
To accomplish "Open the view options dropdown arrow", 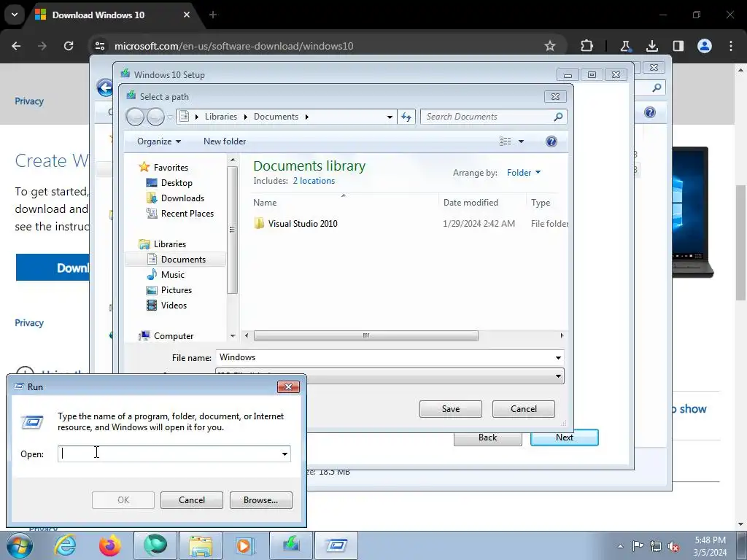I will point(521,141).
